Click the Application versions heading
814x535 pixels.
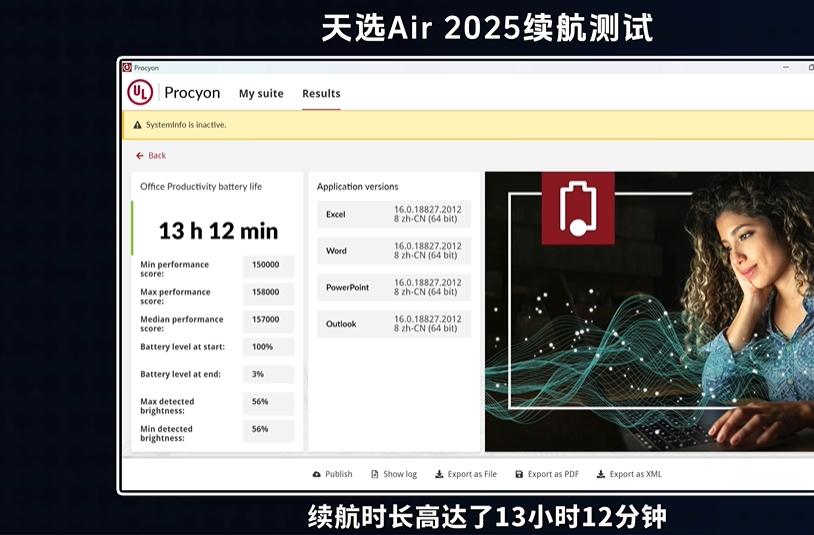pos(358,187)
